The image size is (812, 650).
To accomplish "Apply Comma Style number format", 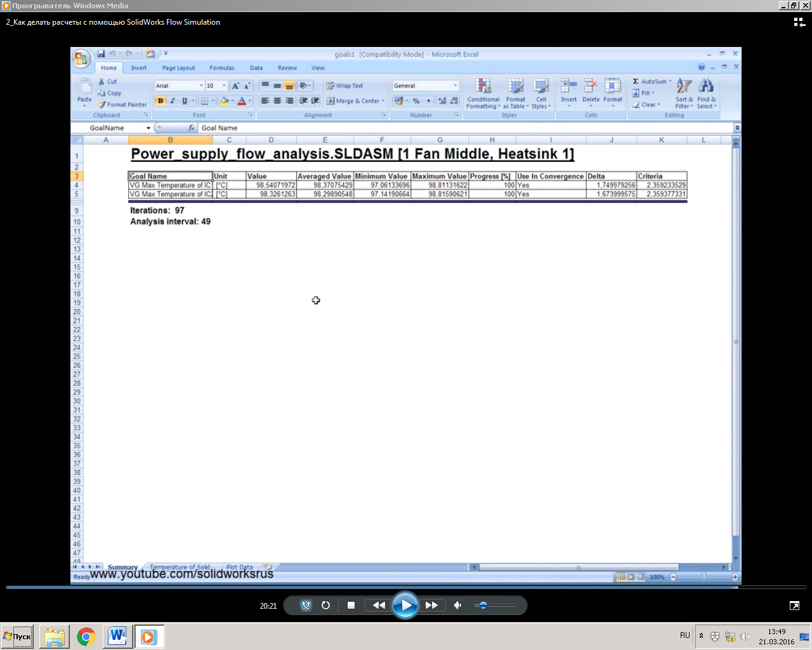I will point(428,101).
